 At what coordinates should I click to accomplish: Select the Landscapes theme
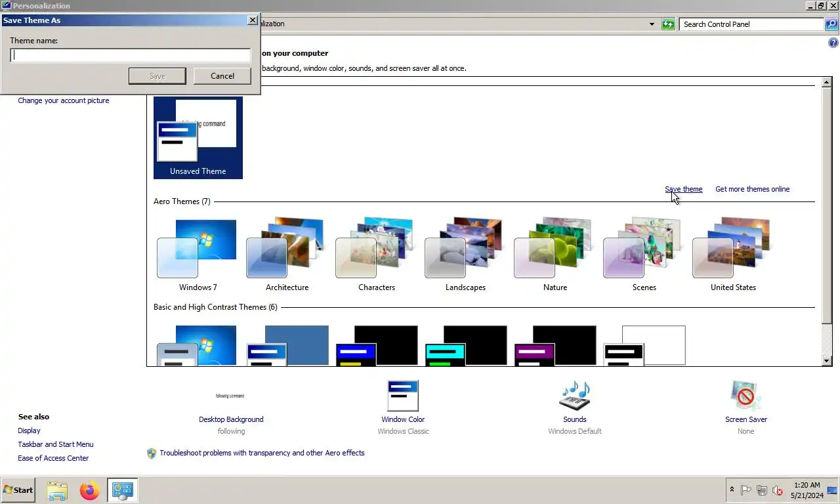tap(465, 255)
